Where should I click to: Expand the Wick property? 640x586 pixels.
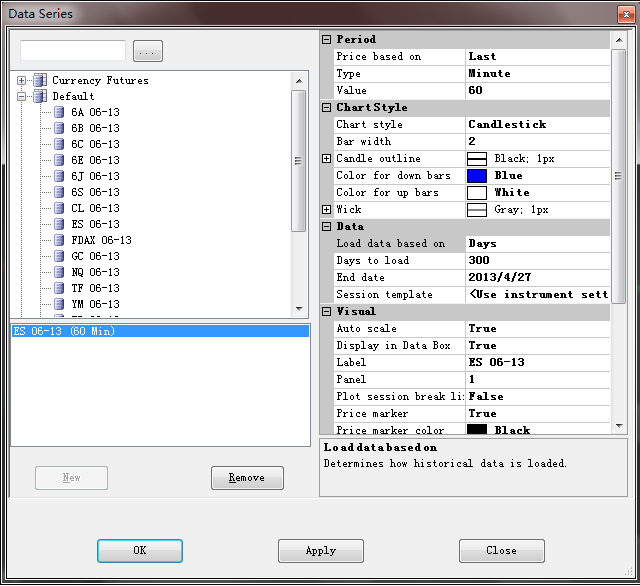(326, 209)
